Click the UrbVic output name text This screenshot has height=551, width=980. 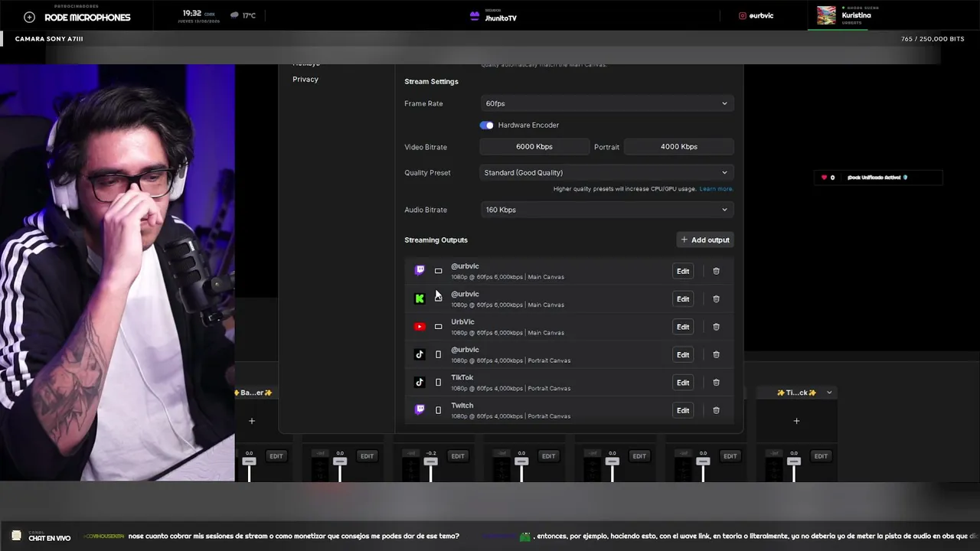click(x=462, y=322)
